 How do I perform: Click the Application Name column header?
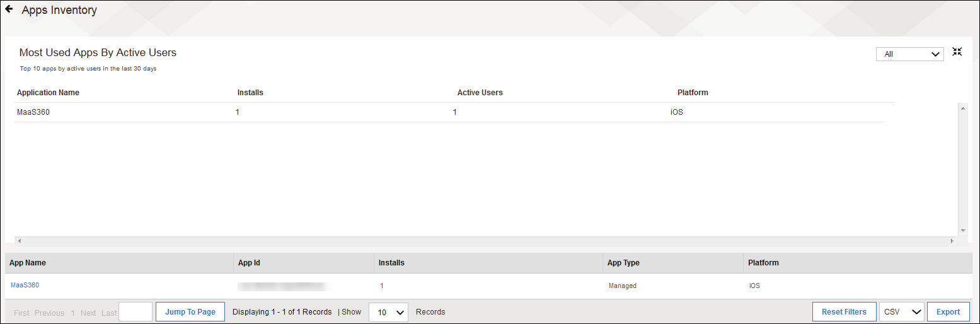[48, 93]
